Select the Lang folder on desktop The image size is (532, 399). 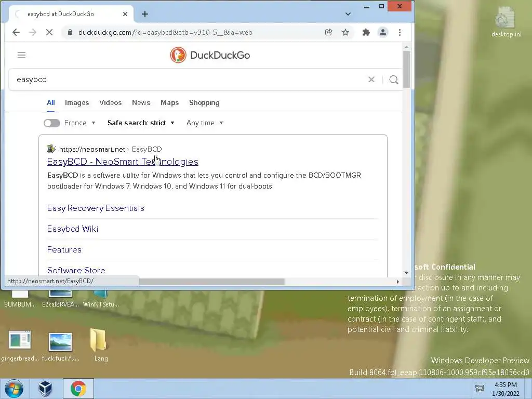click(100, 345)
